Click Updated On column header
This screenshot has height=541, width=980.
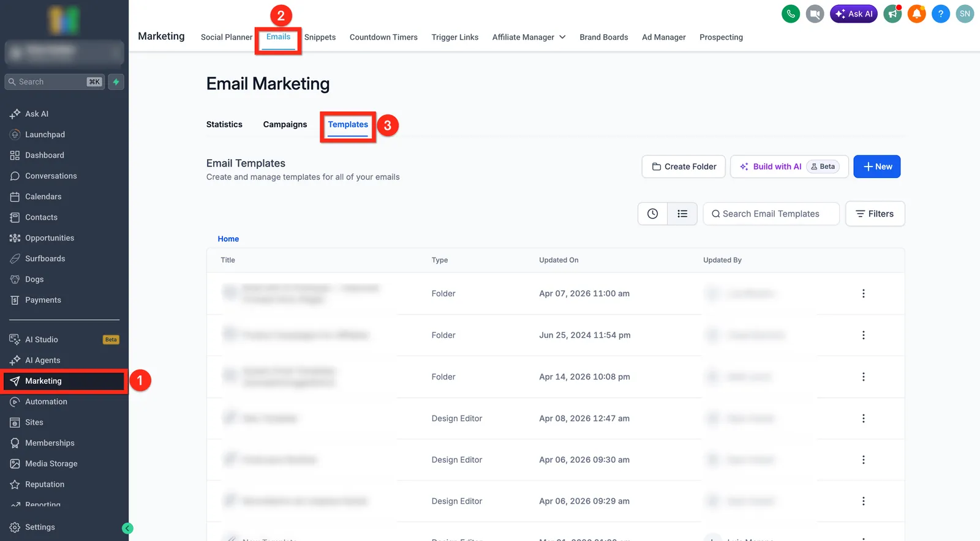point(559,260)
